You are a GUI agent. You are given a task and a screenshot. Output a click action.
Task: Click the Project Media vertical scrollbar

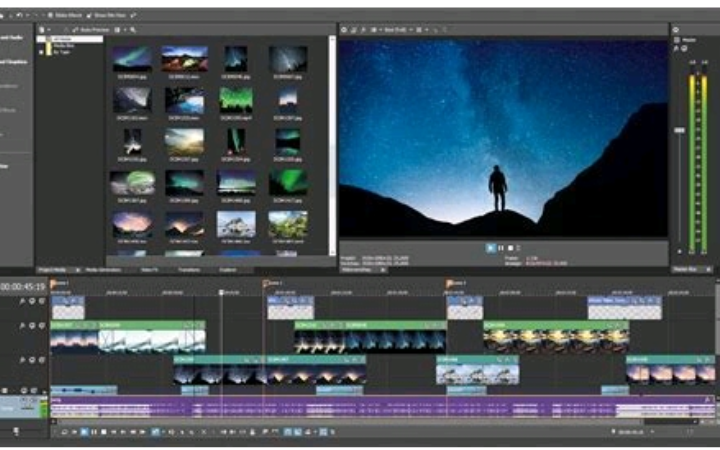pyautogui.click(x=332, y=145)
